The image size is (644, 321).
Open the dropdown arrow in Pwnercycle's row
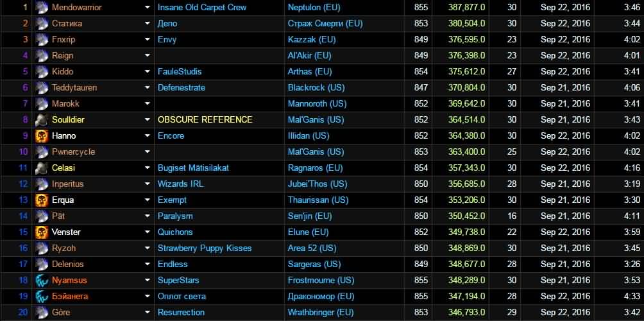pos(147,152)
